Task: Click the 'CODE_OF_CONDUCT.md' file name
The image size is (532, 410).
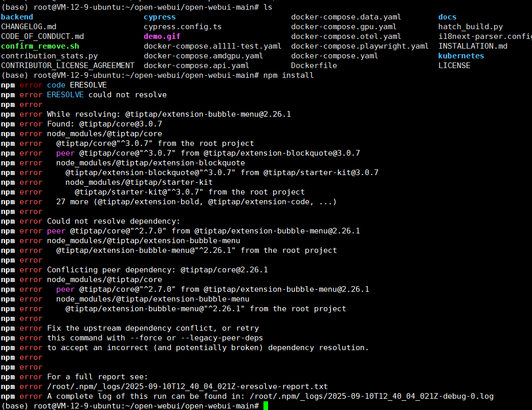Action: (42, 36)
